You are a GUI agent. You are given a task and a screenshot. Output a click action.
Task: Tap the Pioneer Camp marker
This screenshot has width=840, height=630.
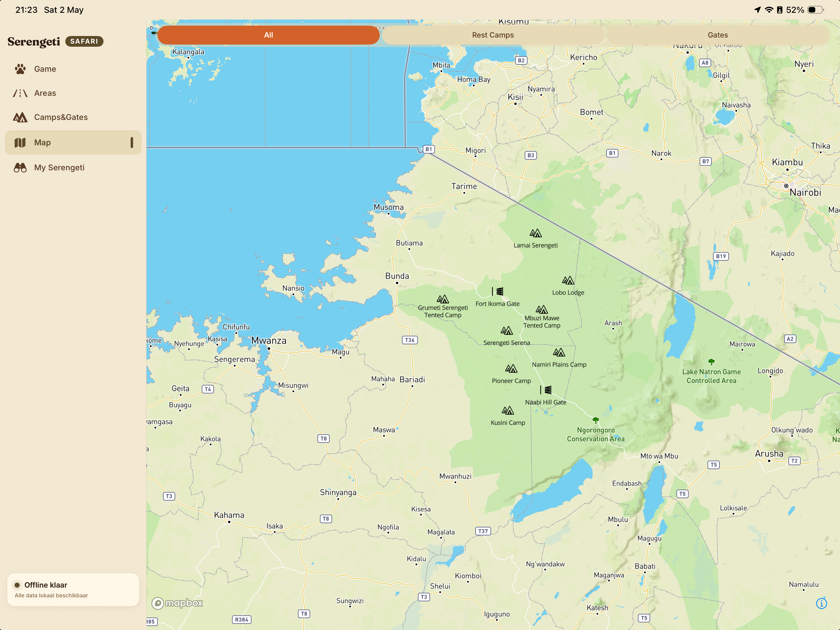[511, 368]
